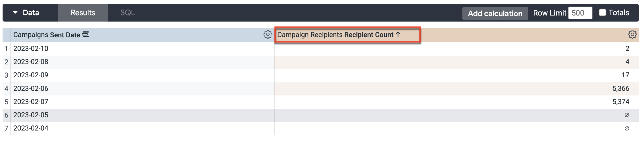The width and height of the screenshot is (644, 142).
Task: Click the 2023-02-07 date cell
Action: (31, 102)
